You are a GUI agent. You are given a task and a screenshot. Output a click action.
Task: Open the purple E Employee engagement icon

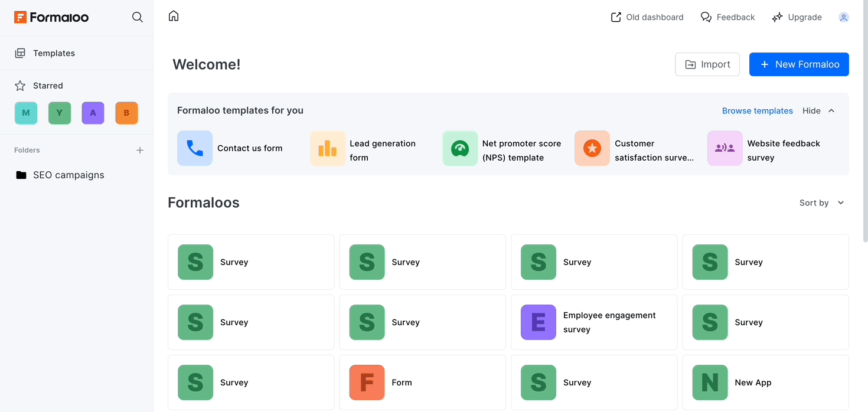pyautogui.click(x=539, y=322)
